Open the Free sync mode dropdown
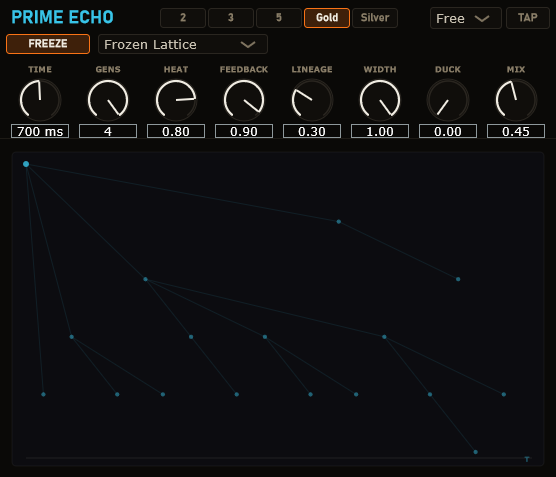Screen dimensions: 556x477 tap(466, 18)
